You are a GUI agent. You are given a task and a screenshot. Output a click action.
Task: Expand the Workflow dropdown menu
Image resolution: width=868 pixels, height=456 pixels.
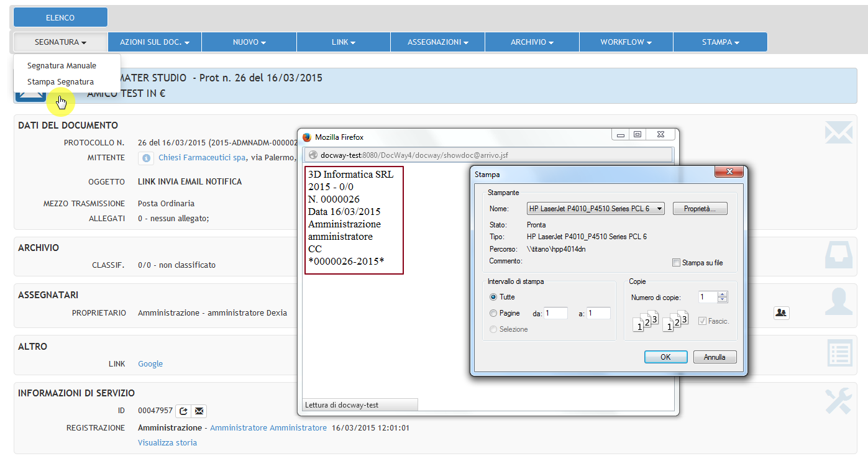click(x=626, y=42)
